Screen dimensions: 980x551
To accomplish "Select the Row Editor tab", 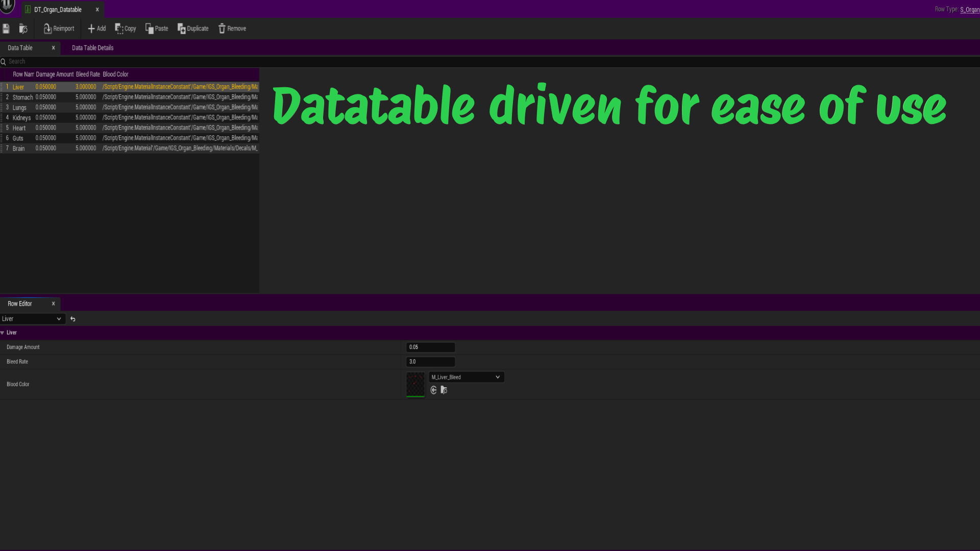I will (x=20, y=304).
